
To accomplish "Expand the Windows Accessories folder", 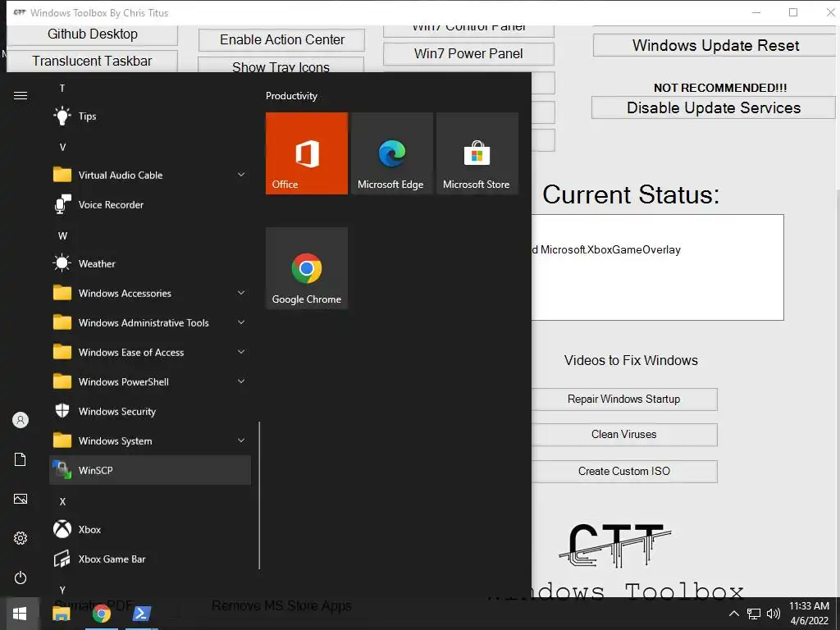I will [x=149, y=293].
